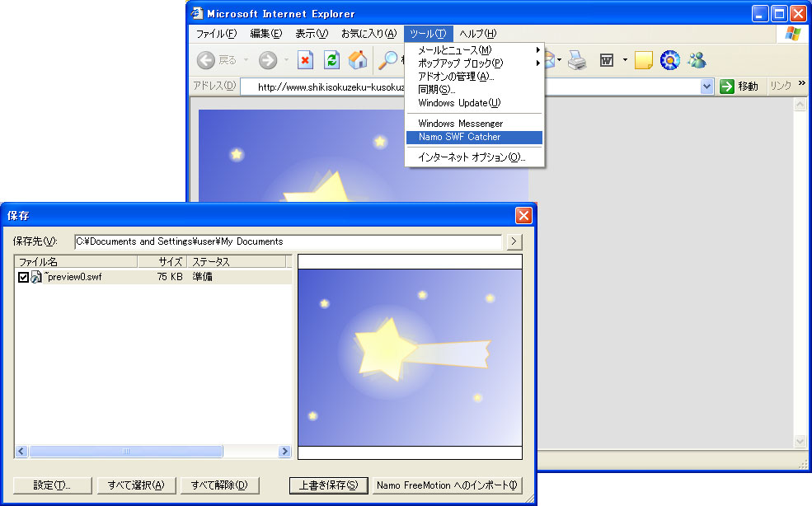Click IE page scroll up arrow

coord(800,105)
